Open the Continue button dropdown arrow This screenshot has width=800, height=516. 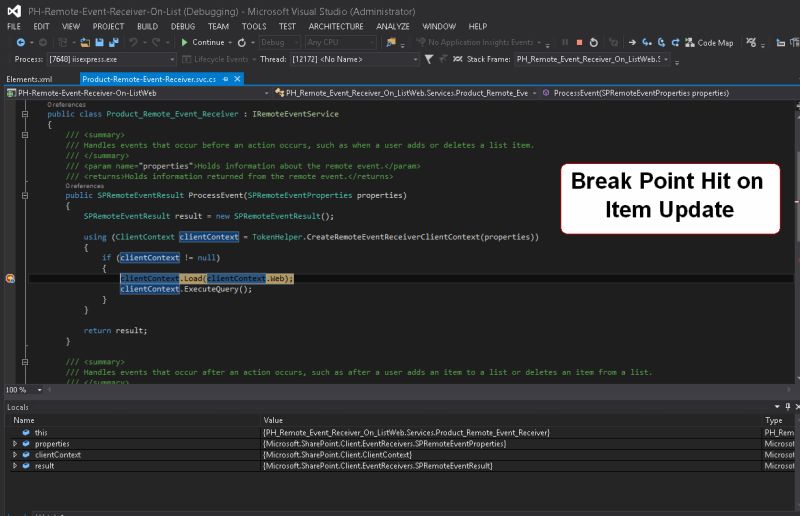coord(230,42)
